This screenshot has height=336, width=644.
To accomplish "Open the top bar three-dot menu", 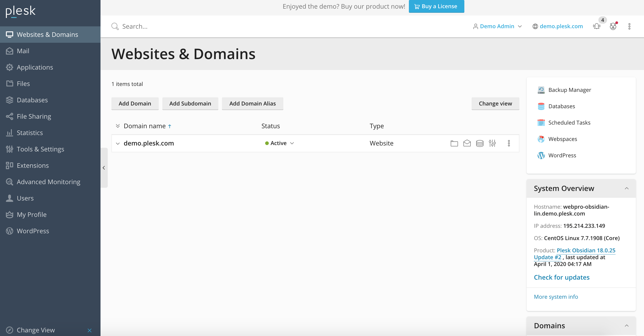I will (629, 26).
